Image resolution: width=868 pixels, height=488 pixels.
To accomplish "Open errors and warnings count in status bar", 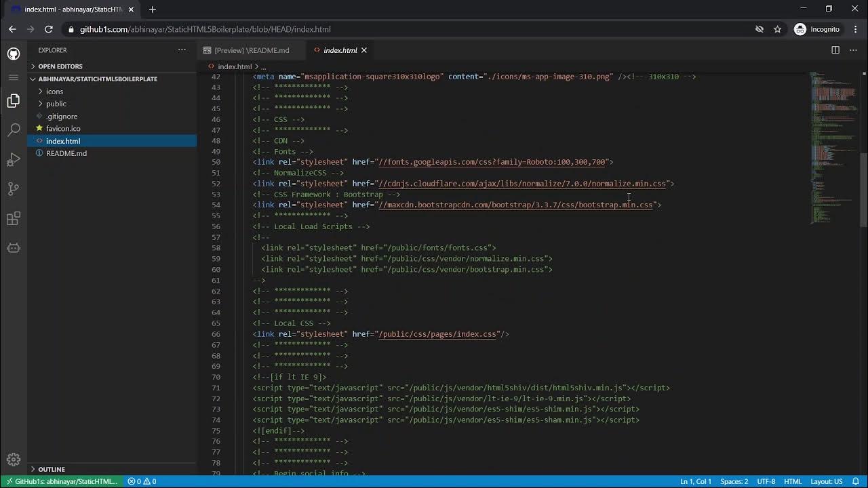I will [x=142, y=481].
